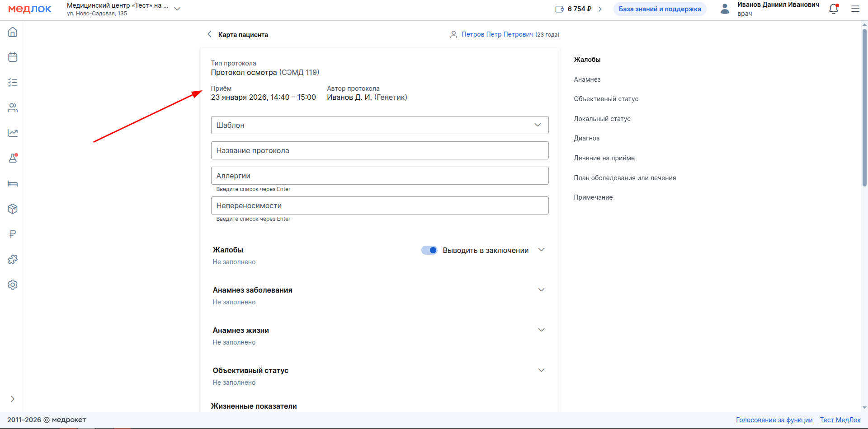The height and width of the screenshot is (429, 868).
Task: Click the 'Название протокола' input field
Action: tap(379, 150)
